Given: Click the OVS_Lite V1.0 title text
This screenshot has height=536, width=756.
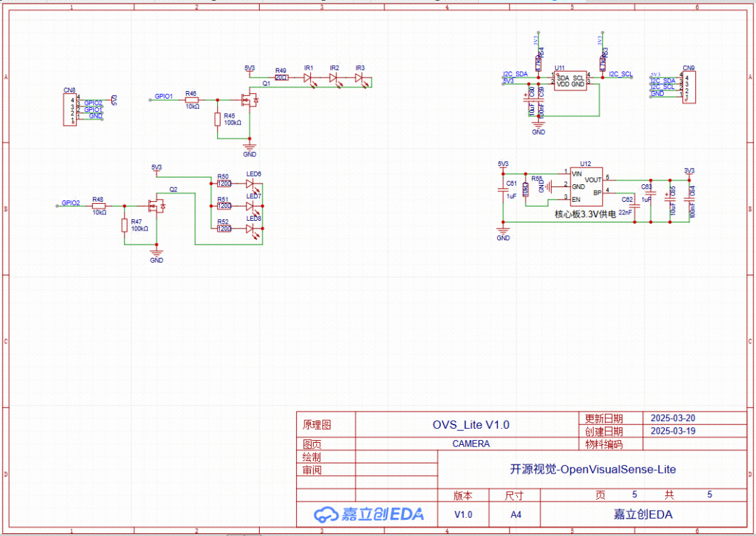Looking at the screenshot, I should 471,424.
